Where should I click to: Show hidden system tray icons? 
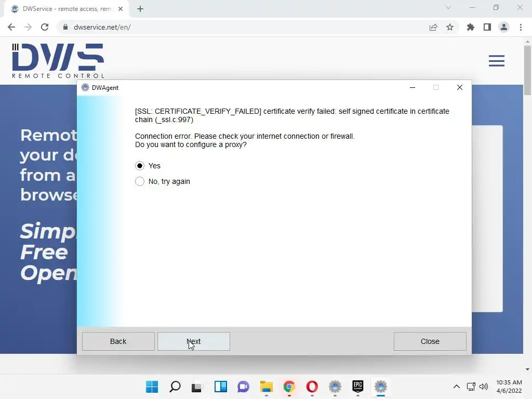click(x=457, y=387)
